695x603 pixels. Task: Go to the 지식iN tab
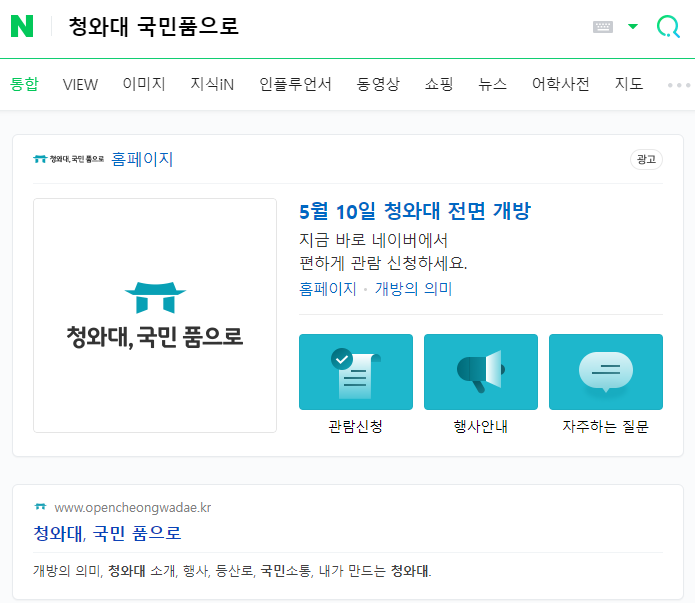212,84
